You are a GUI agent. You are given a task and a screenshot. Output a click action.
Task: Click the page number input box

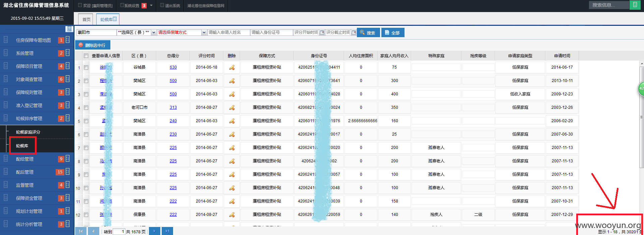(119, 232)
